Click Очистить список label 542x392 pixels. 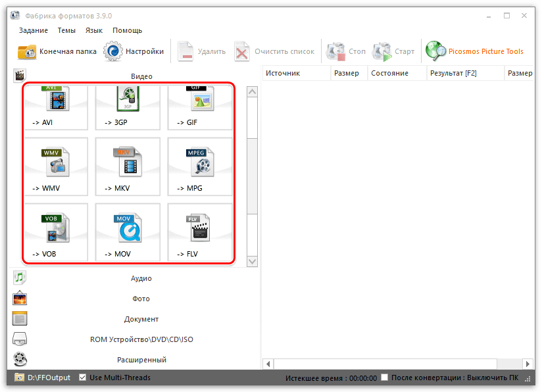284,51
